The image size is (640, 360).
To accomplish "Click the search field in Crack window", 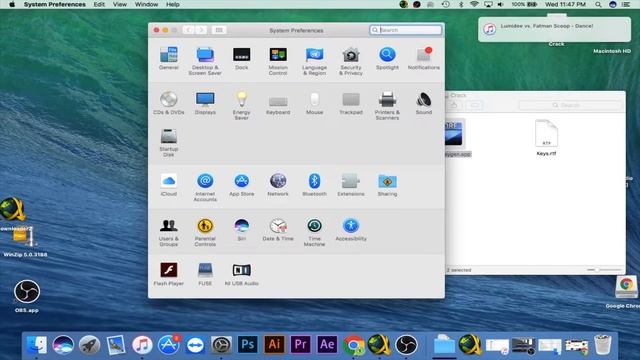I will coord(570,105).
